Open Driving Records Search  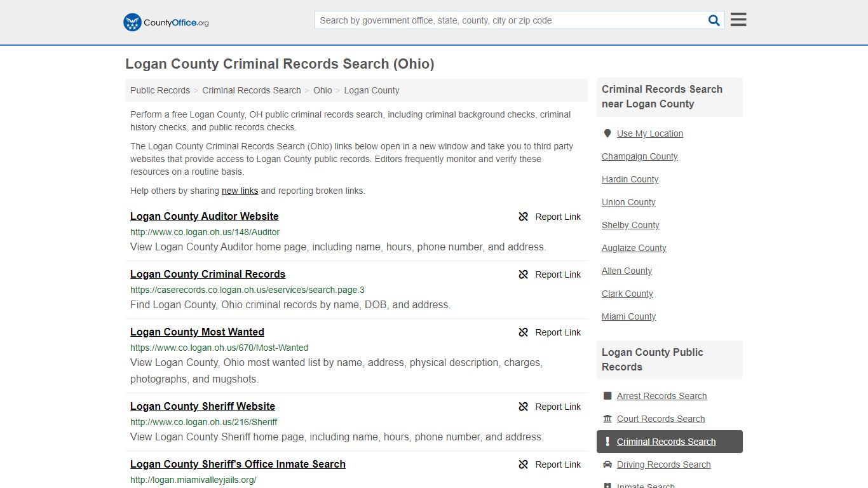tap(663, 464)
